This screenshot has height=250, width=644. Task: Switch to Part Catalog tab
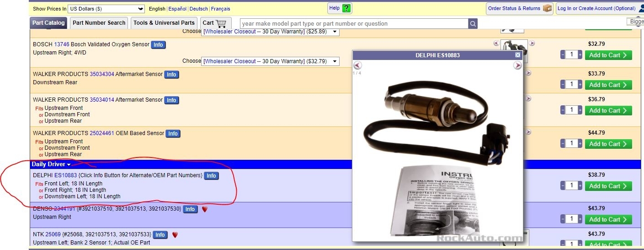pos(48,23)
